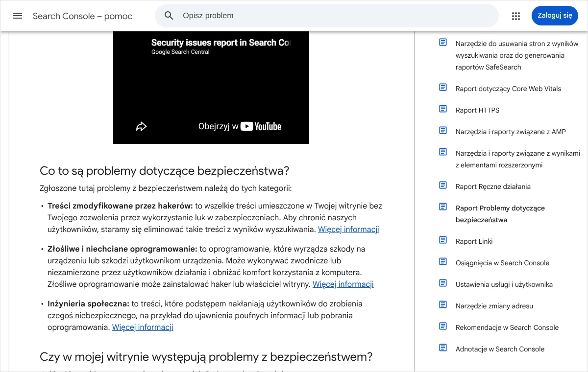Image resolution: width=588 pixels, height=372 pixels.
Task: Open Search Console – pomoc home title
Action: [x=82, y=16]
